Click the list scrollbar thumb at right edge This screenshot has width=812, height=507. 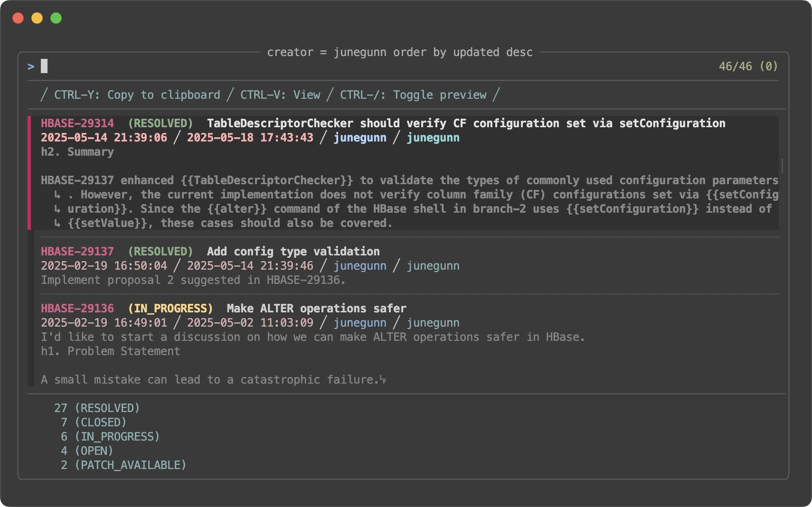[x=782, y=166]
